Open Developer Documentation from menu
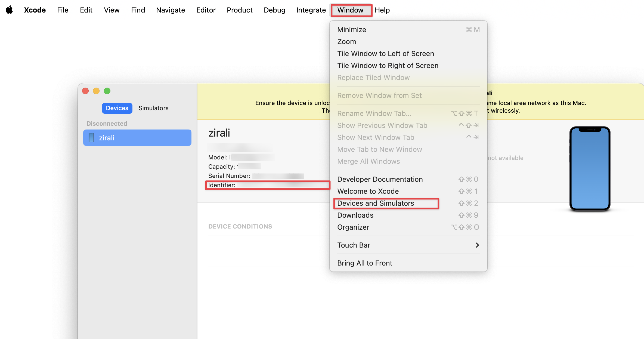 (408, 179)
